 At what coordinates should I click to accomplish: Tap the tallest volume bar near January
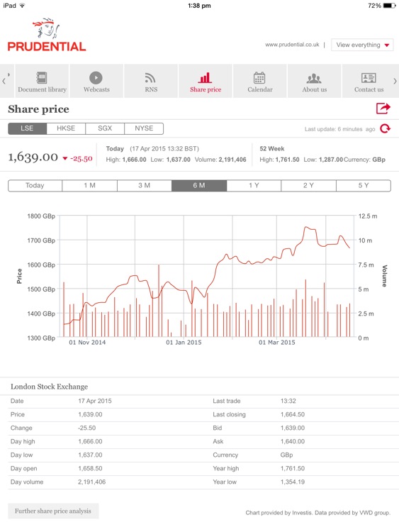[x=159, y=301]
